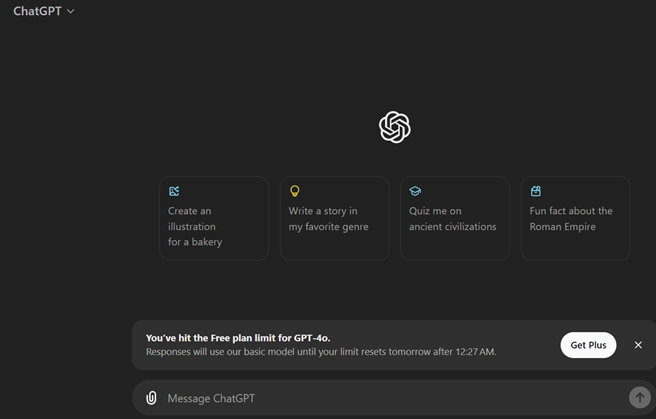Click the 'Responses will use our basic model' text
This screenshot has width=656, height=419.
[x=321, y=352]
